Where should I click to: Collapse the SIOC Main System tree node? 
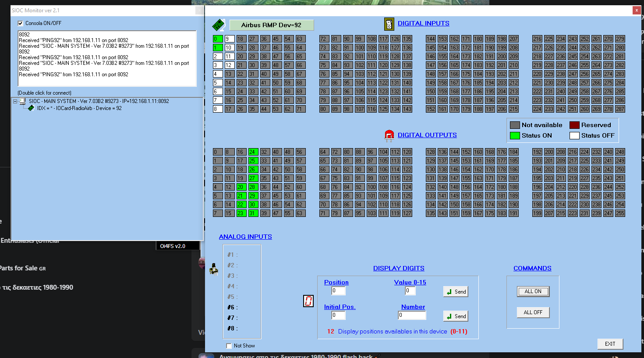pos(15,101)
